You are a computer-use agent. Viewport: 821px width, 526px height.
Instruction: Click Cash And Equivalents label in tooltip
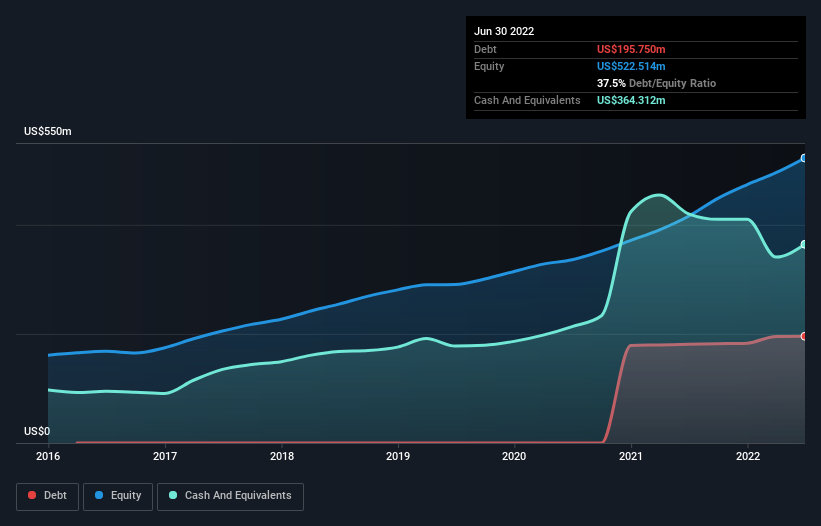[527, 100]
